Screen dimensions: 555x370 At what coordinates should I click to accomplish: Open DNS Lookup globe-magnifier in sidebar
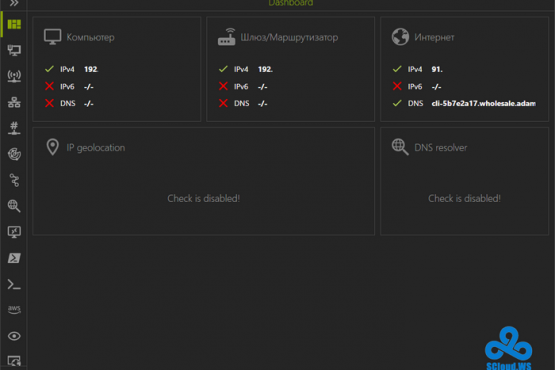[14, 206]
